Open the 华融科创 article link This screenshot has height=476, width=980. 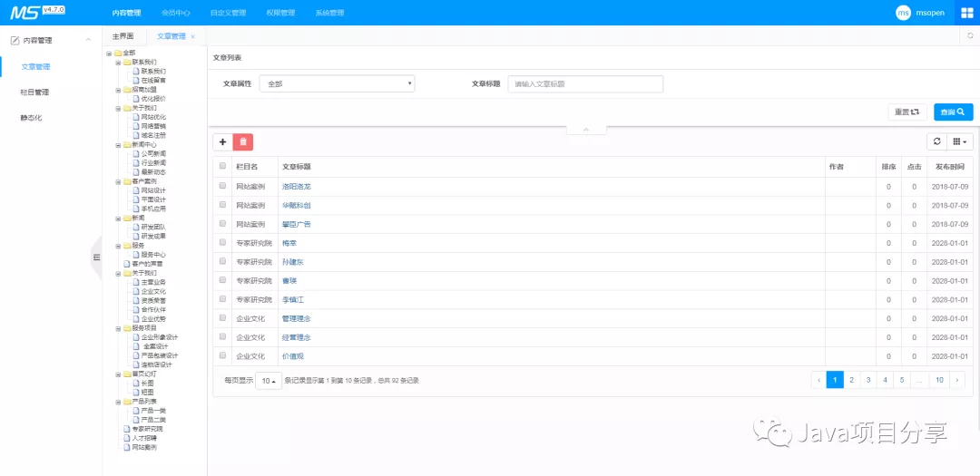pos(296,205)
